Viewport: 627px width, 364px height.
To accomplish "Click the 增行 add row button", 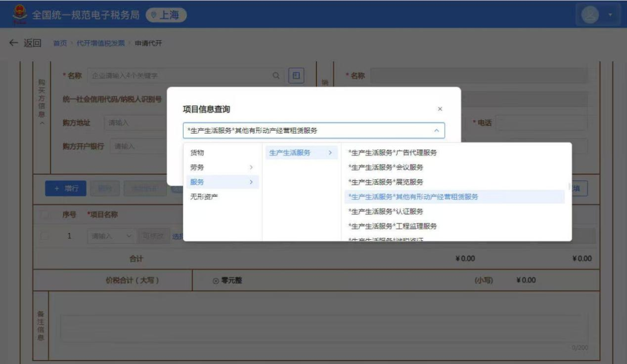I will tap(66, 189).
